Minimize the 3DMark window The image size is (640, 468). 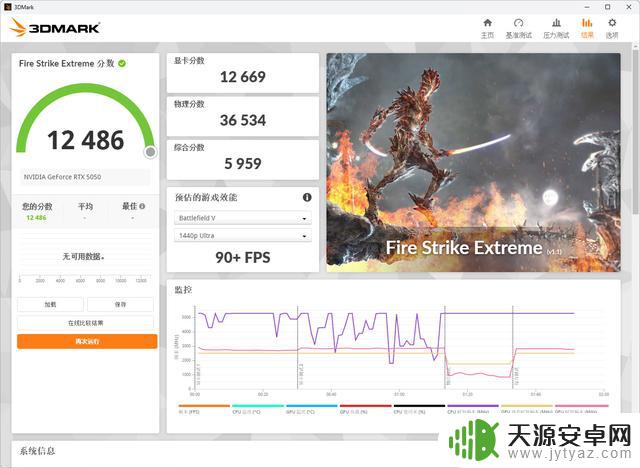coord(587,7)
